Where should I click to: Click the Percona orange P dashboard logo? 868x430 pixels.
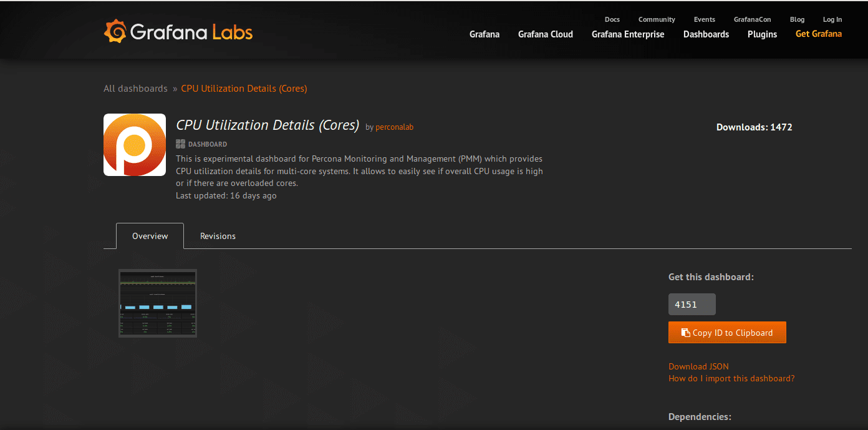tap(135, 145)
